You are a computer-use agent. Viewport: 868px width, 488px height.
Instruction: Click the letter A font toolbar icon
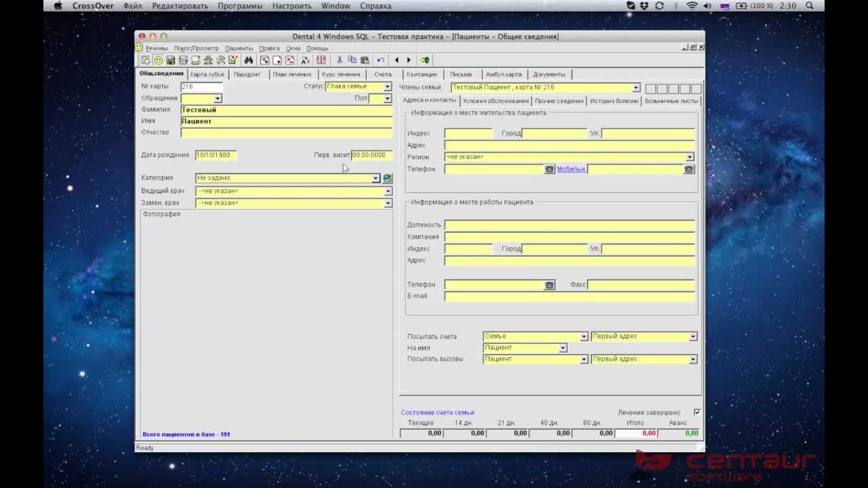tap(304, 60)
